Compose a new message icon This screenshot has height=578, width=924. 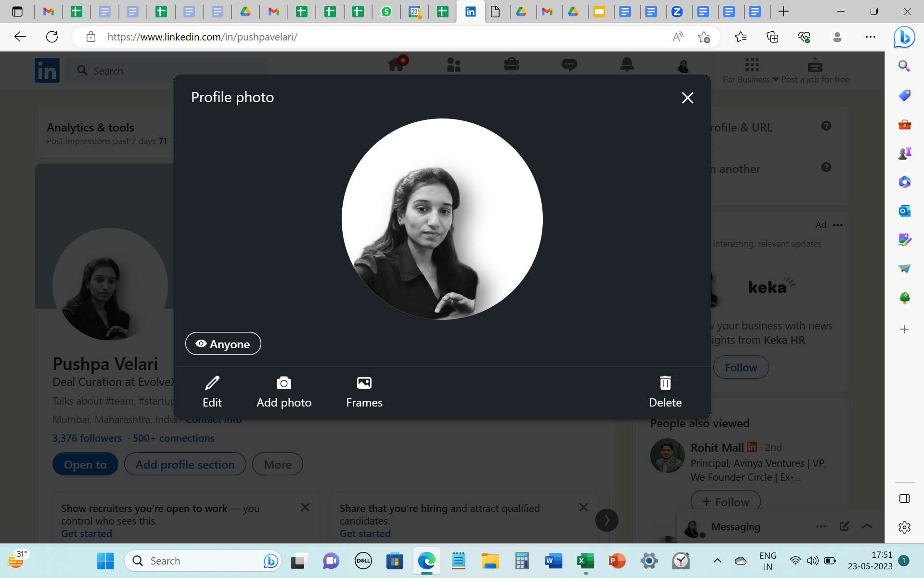(x=844, y=526)
